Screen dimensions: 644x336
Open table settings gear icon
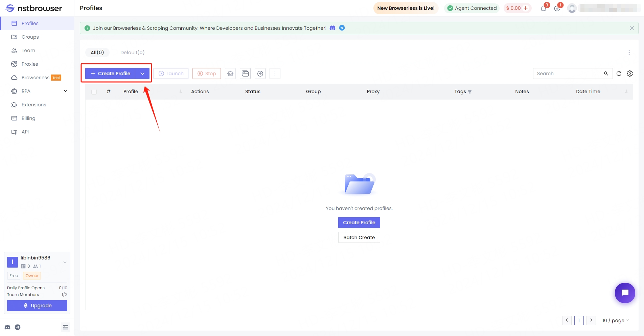tap(630, 73)
